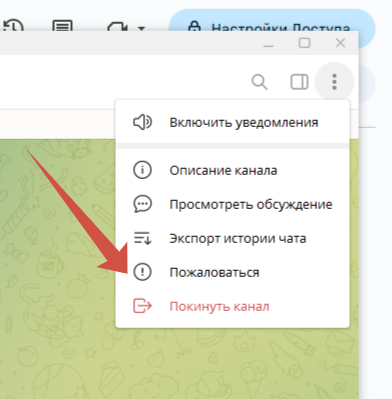
Task: Click the export lines icon beside Экспорт
Action: (142, 239)
